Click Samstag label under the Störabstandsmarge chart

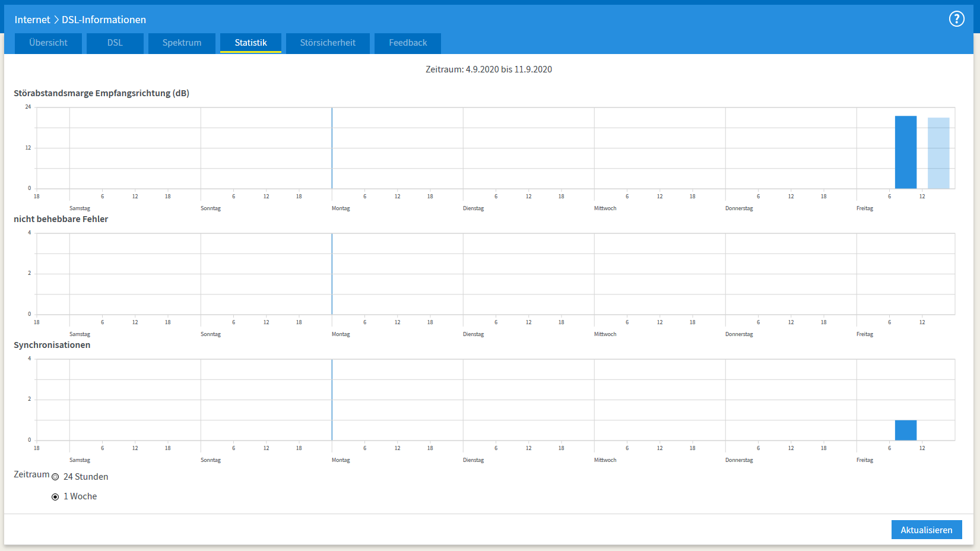click(80, 208)
